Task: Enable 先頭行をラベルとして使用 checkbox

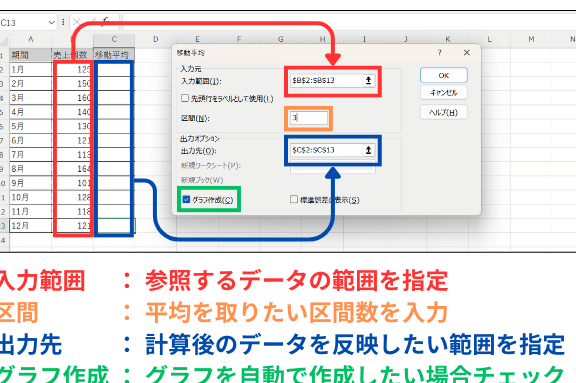Action: click(x=185, y=98)
